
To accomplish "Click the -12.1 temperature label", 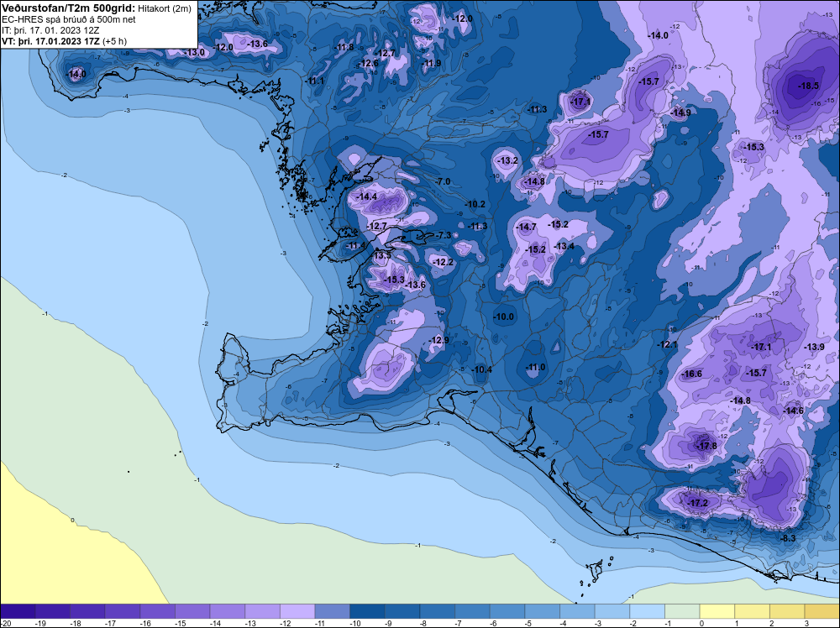I will [668, 345].
